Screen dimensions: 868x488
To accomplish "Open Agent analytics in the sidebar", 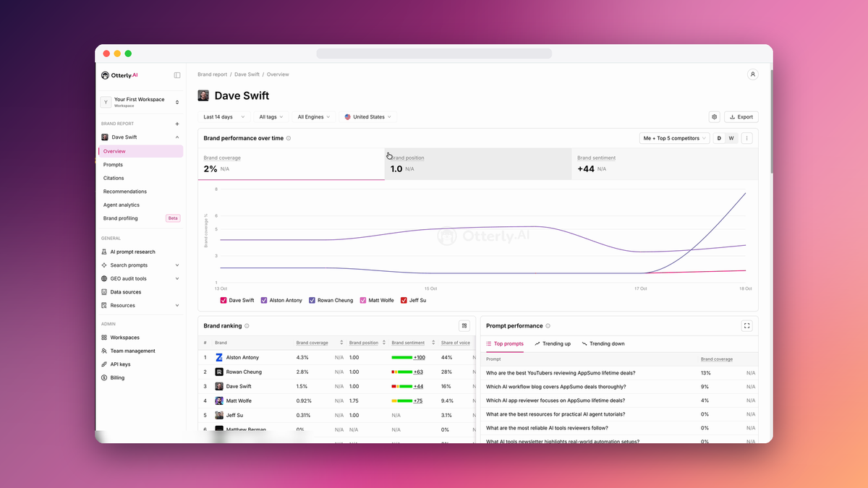I will 122,205.
